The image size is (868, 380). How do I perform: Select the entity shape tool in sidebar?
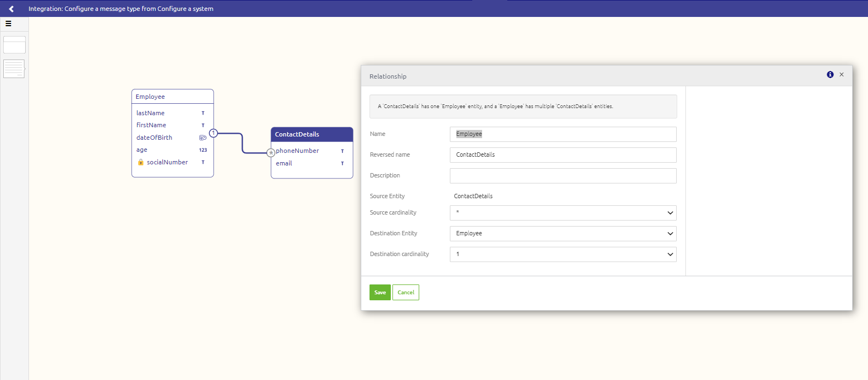coord(14,45)
